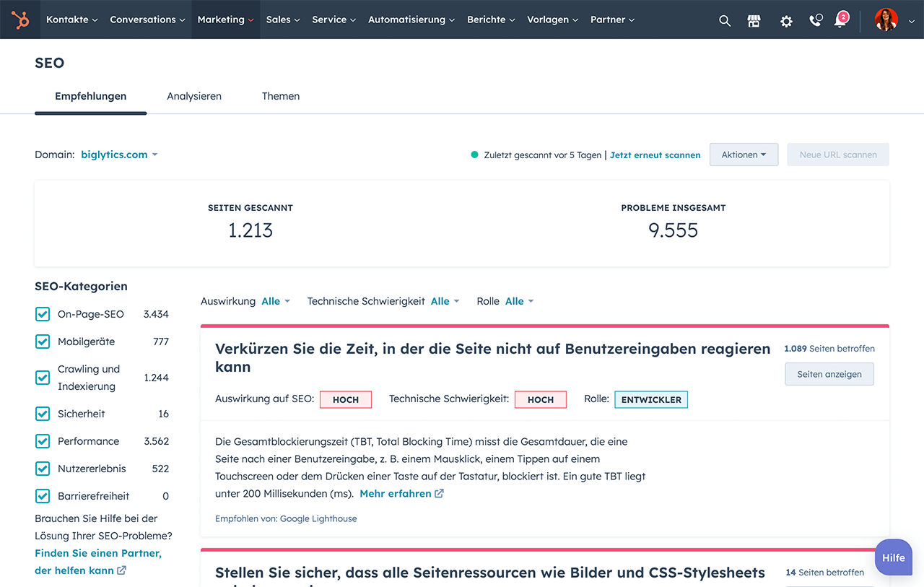This screenshot has height=587, width=924.
Task: Open the Hilfe help bubble
Action: coord(893,557)
